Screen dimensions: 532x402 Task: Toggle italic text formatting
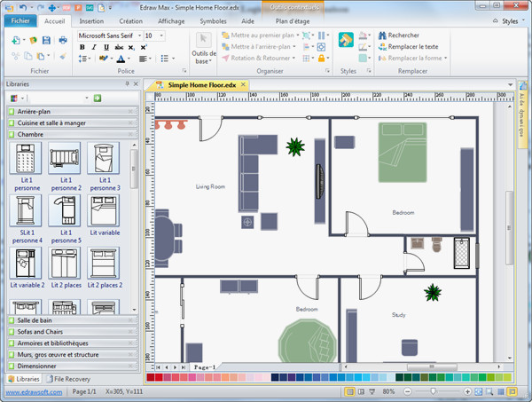coord(94,47)
